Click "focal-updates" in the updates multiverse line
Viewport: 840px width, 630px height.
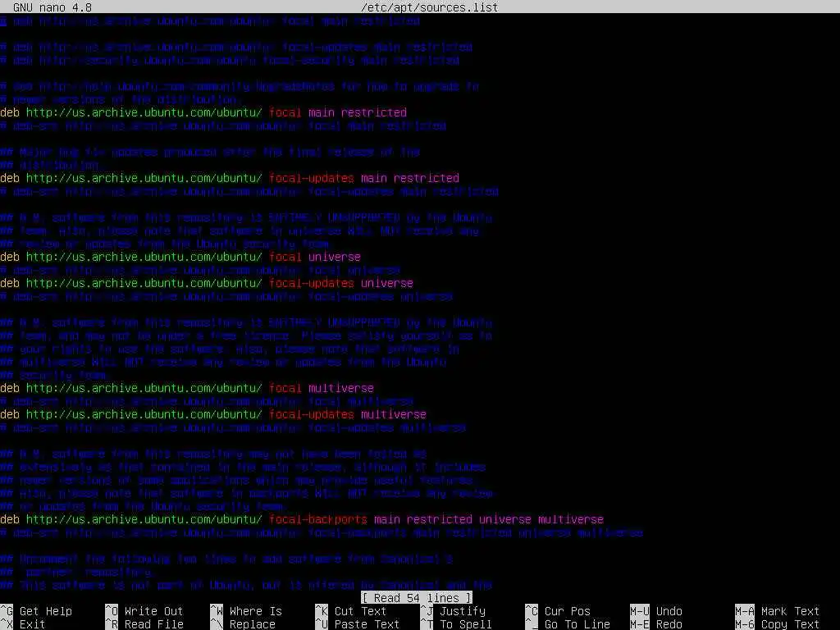[311, 414]
